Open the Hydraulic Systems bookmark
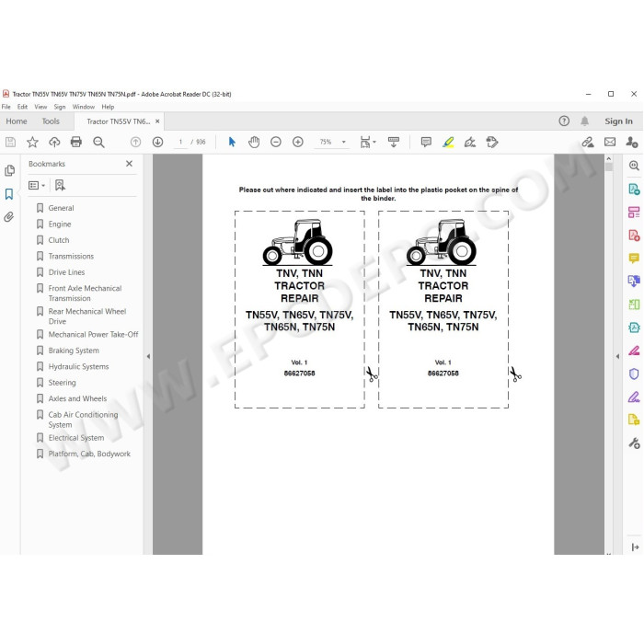644x644 pixels. tap(78, 366)
